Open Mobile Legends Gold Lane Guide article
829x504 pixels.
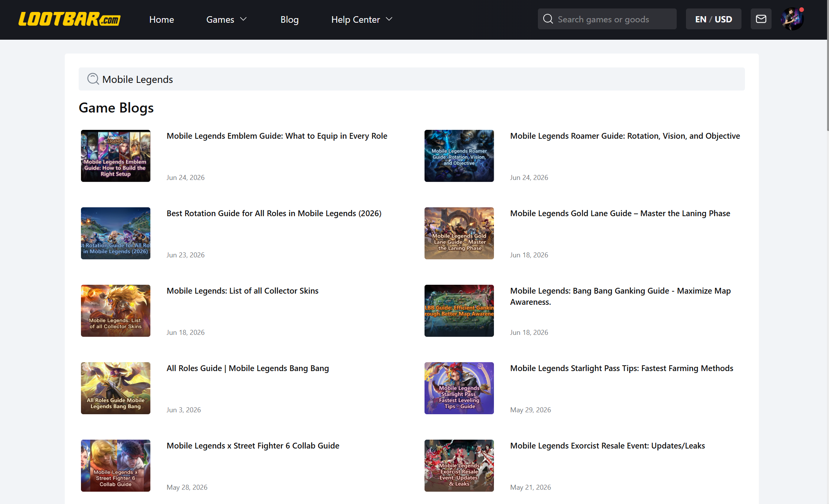(620, 213)
